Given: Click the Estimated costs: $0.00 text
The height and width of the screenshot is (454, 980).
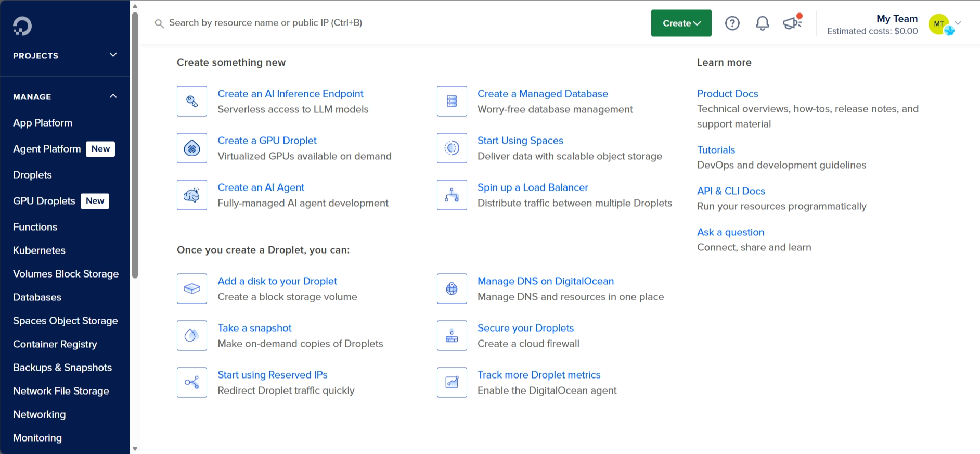Looking at the screenshot, I should tap(872, 31).
